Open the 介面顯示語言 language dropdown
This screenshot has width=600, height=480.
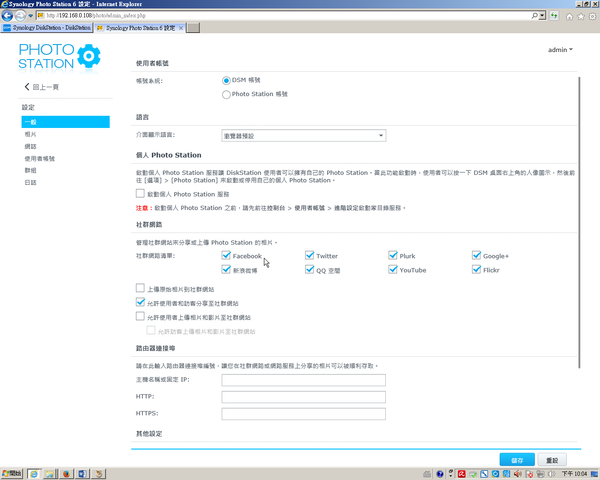[303, 135]
